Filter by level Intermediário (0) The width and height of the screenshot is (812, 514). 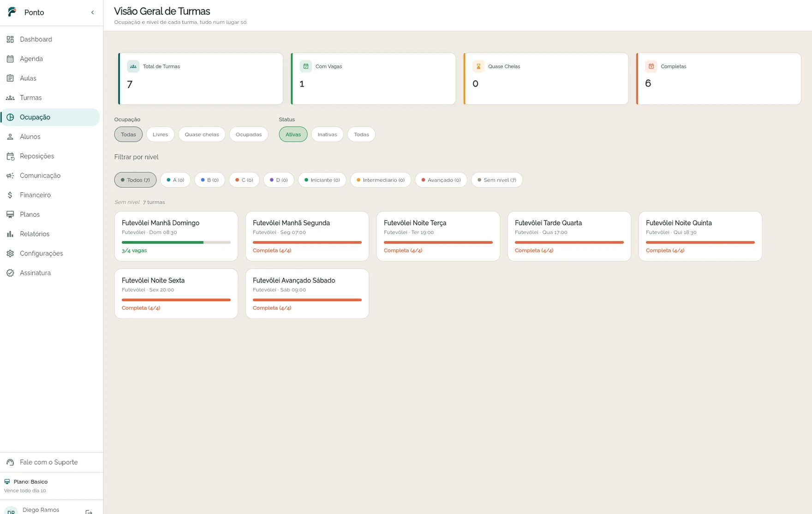coord(381,180)
